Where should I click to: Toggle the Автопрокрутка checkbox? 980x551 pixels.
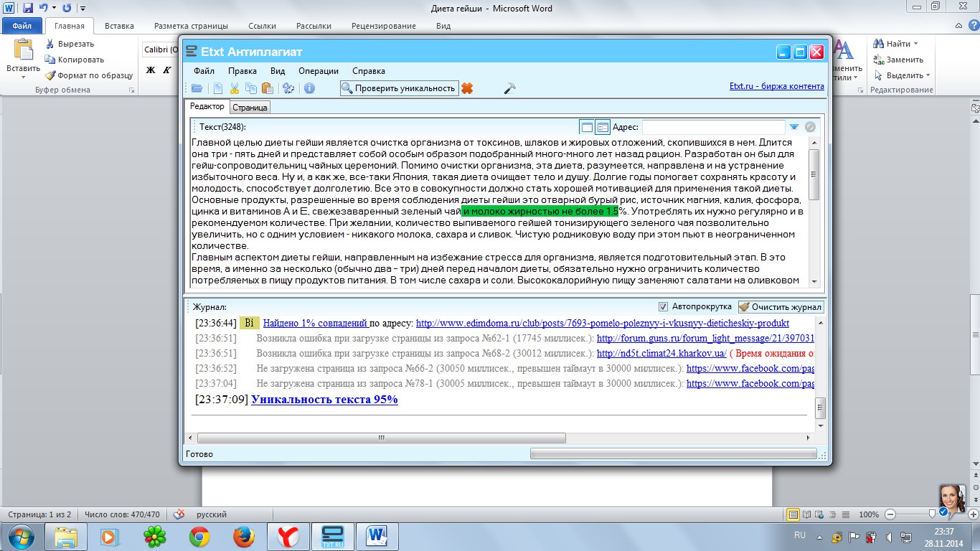coord(663,306)
